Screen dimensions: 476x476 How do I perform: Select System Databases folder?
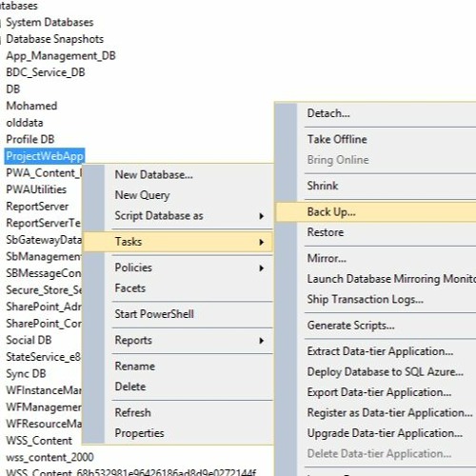[x=50, y=22]
